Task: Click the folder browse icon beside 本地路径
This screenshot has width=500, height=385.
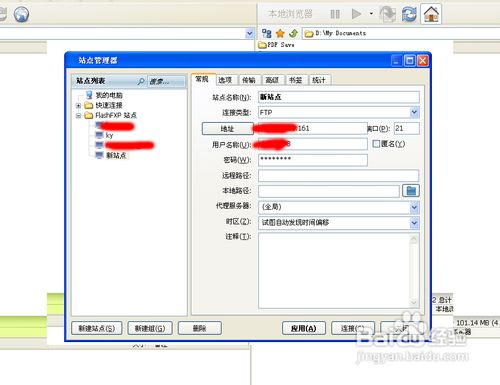Action: tap(411, 191)
